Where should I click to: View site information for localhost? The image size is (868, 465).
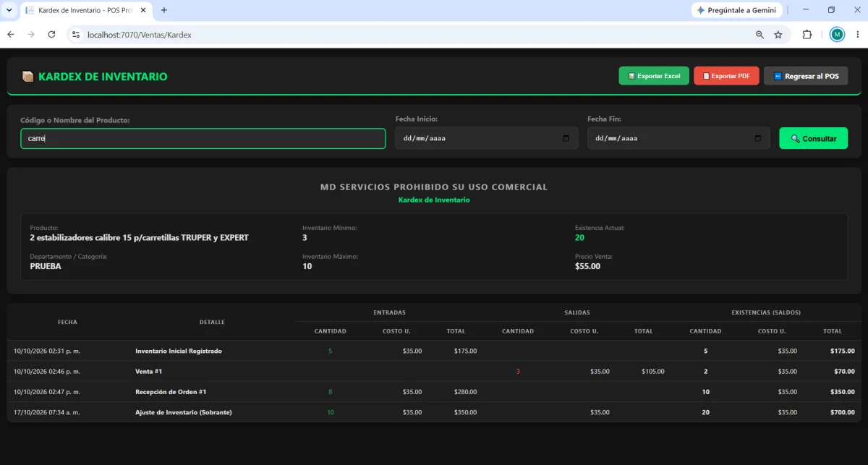pos(75,34)
